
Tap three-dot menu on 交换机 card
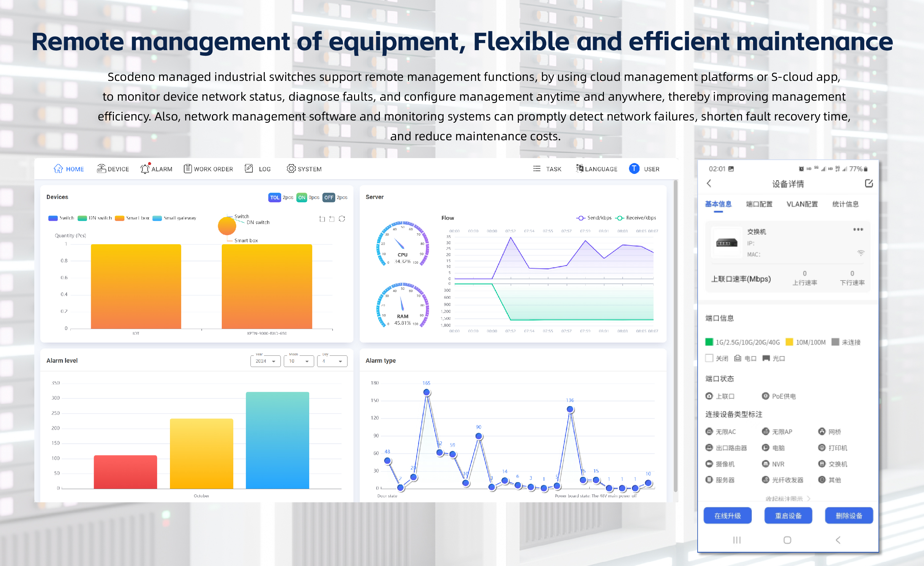858,229
